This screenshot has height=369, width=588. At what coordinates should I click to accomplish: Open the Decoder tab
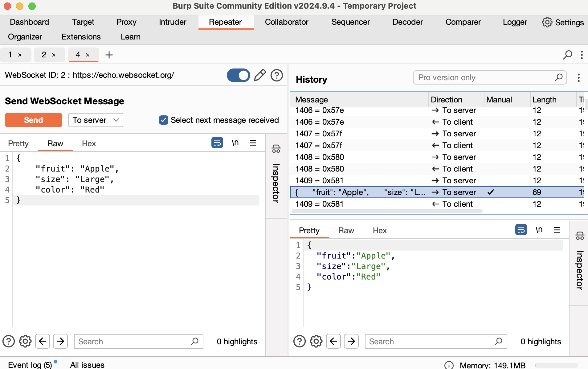(407, 22)
